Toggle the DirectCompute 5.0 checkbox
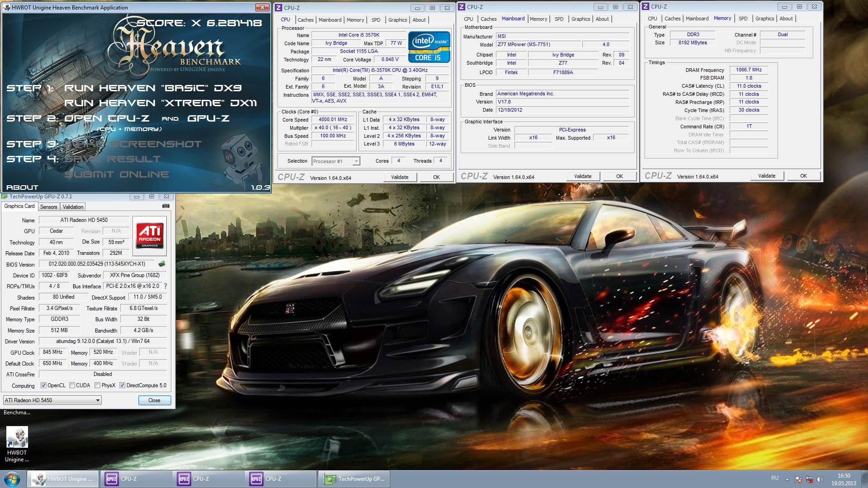Screen dimensions: 868x488 [x=122, y=385]
